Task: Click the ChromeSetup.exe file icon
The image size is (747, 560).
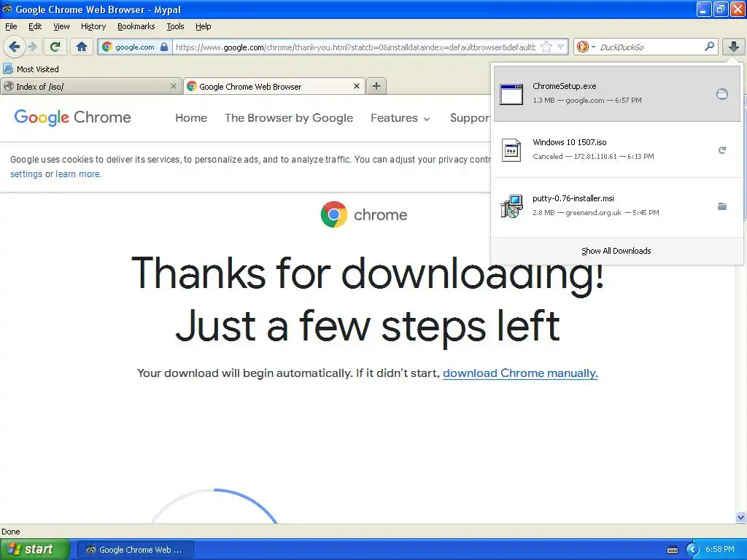Action: pos(511,94)
